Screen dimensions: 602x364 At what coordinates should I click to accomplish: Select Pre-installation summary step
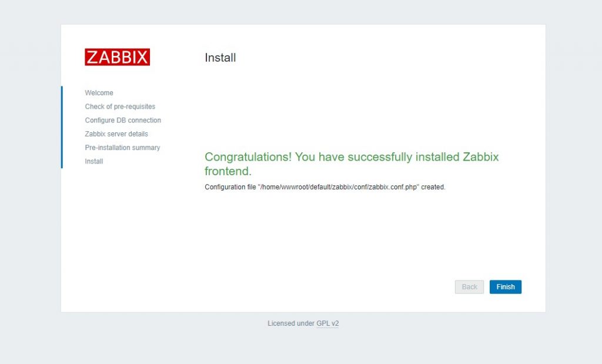[122, 148]
